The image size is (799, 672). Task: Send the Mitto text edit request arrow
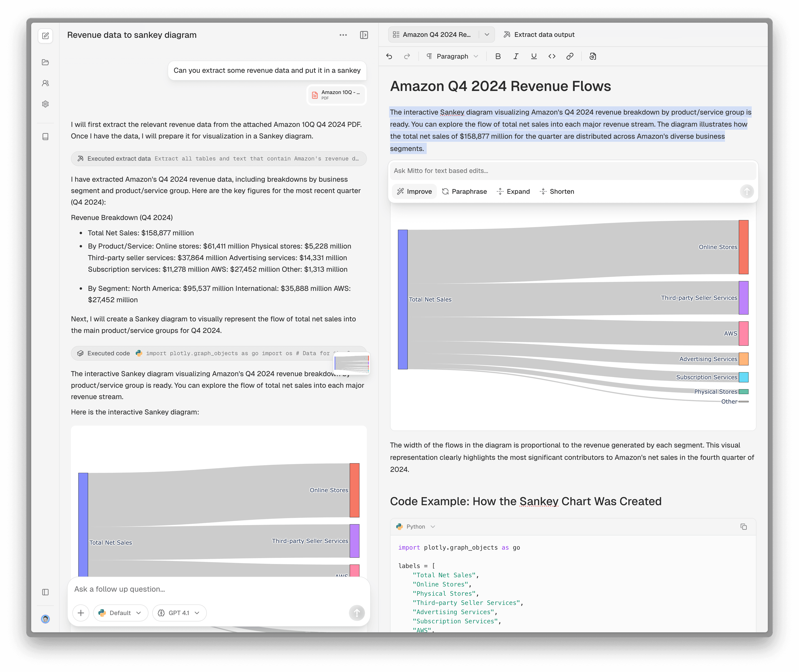coord(747,191)
